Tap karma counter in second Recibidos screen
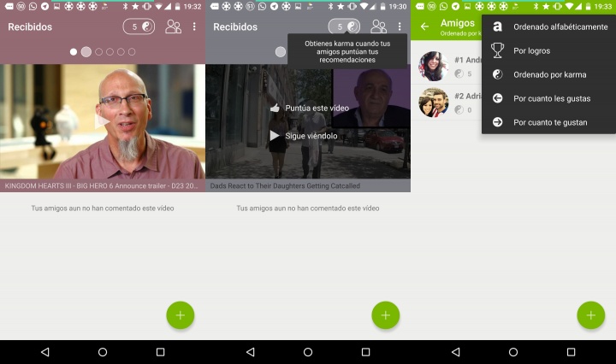The width and height of the screenshot is (616, 364). pyautogui.click(x=344, y=26)
